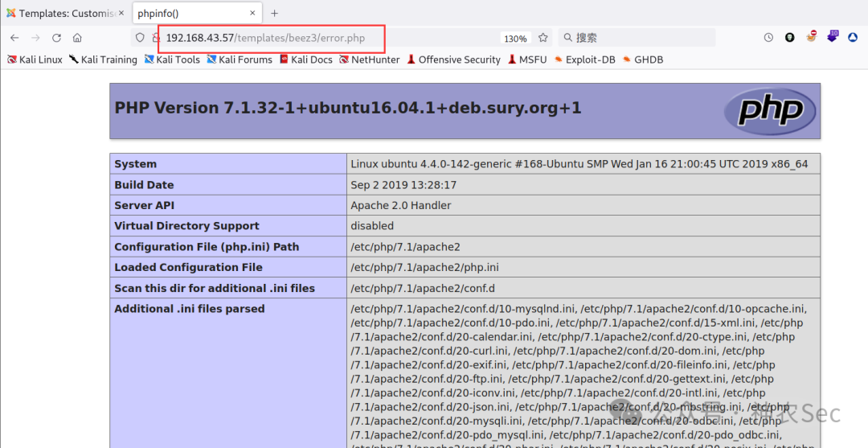Click the /etc/php/7.1/apache2/conf.d value
This screenshot has width=868, height=448.
(x=423, y=288)
